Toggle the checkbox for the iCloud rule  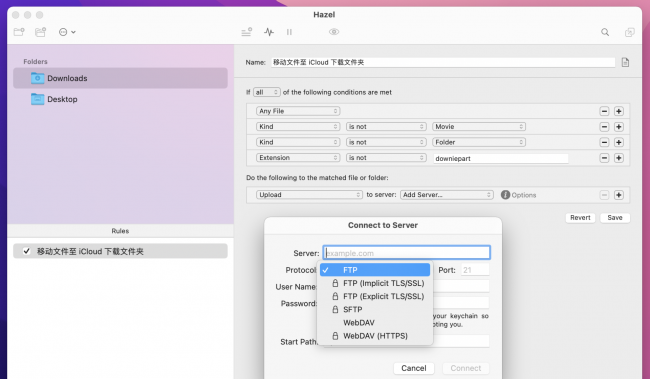[27, 251]
